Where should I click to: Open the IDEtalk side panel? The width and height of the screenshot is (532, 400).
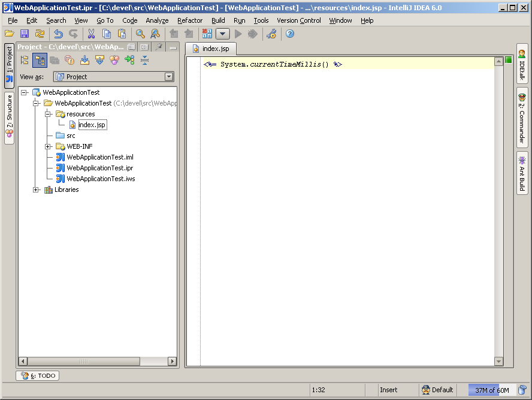(x=522, y=64)
